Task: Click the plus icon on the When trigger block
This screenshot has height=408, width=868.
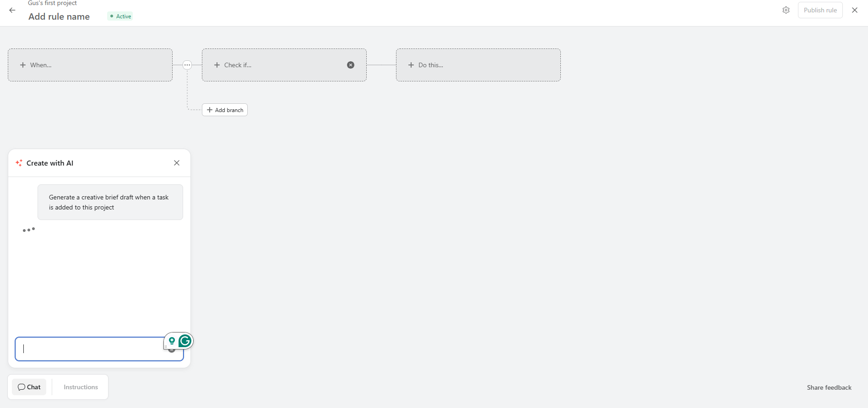Action: pyautogui.click(x=22, y=64)
